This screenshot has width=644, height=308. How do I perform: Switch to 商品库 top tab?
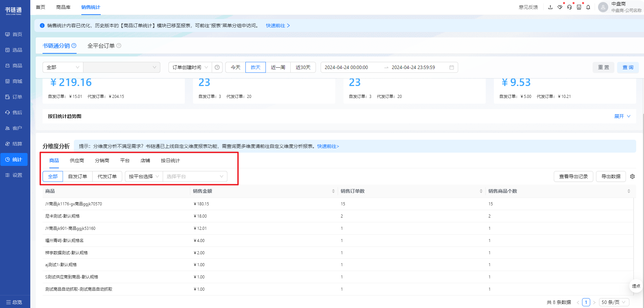63,7
